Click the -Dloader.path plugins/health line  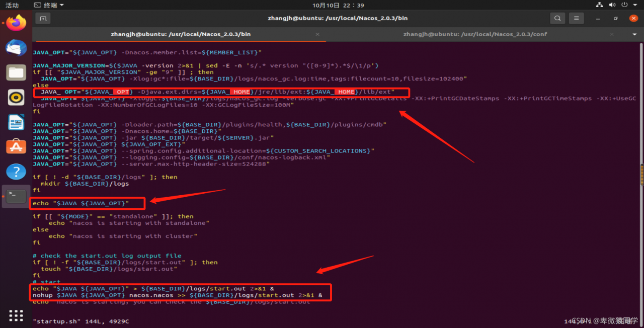tap(209, 124)
